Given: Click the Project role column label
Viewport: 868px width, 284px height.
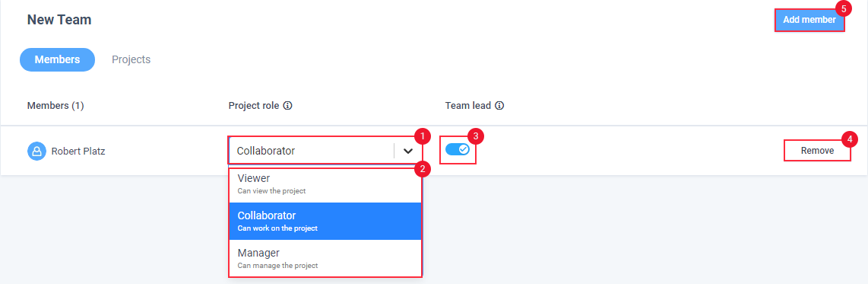Looking at the screenshot, I should (x=254, y=105).
